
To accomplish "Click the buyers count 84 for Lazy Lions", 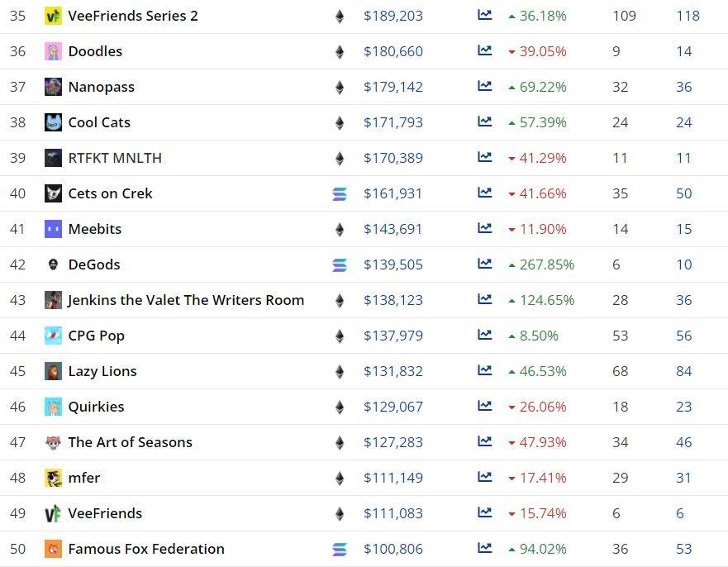I will (683, 371).
